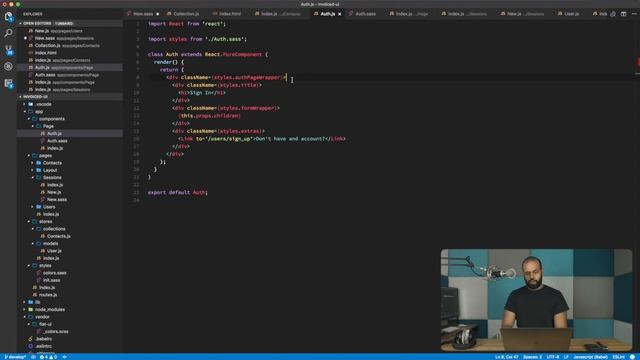Click the Sign In h1 line in editor

pyautogui.click(x=202, y=93)
